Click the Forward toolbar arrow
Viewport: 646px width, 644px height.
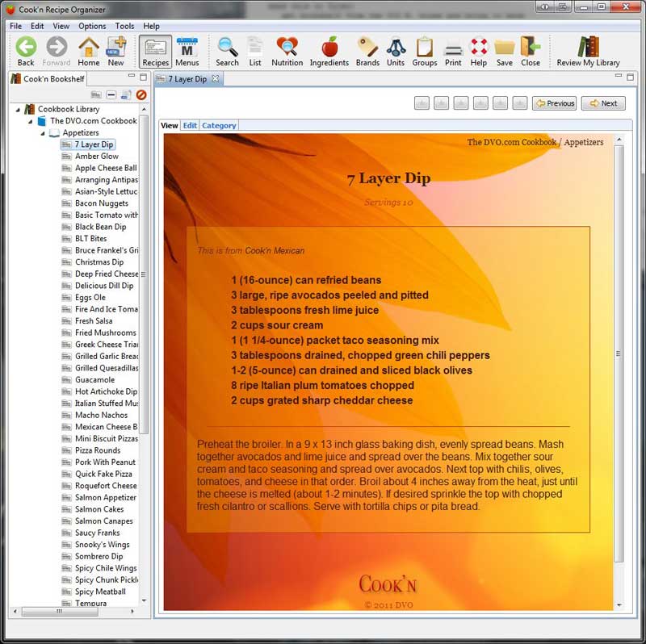(57, 52)
